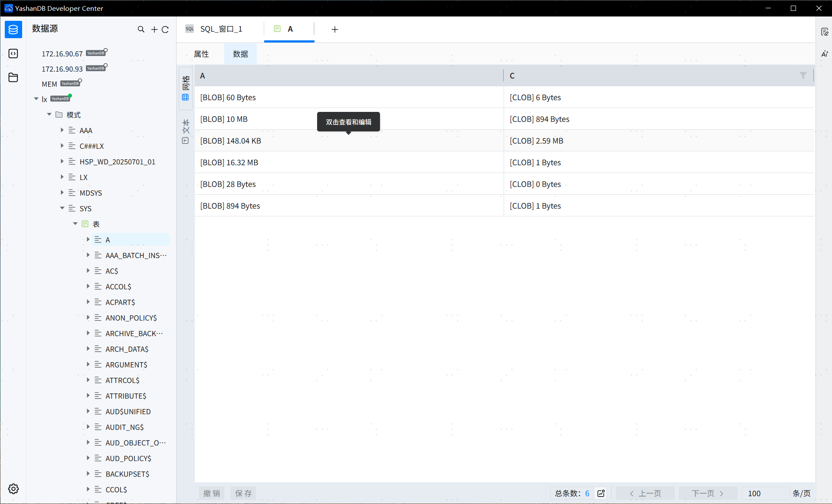Switch to the 属性 tab
This screenshot has height=504, width=832.
click(201, 54)
